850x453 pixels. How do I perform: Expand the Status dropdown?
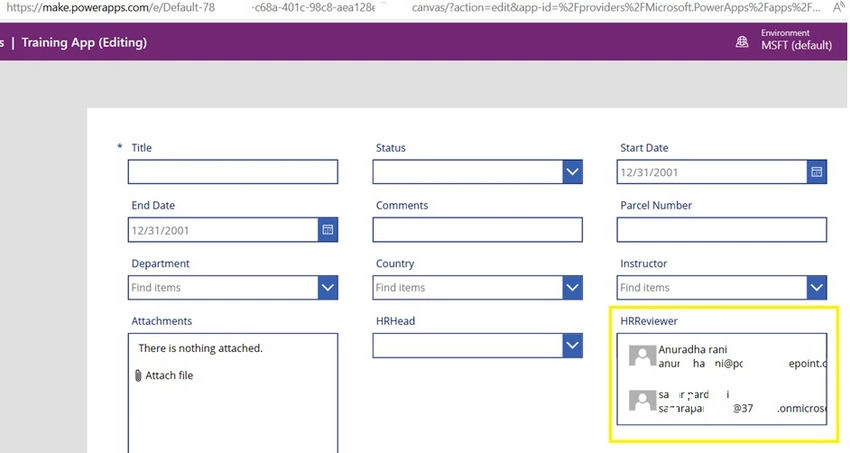point(572,172)
